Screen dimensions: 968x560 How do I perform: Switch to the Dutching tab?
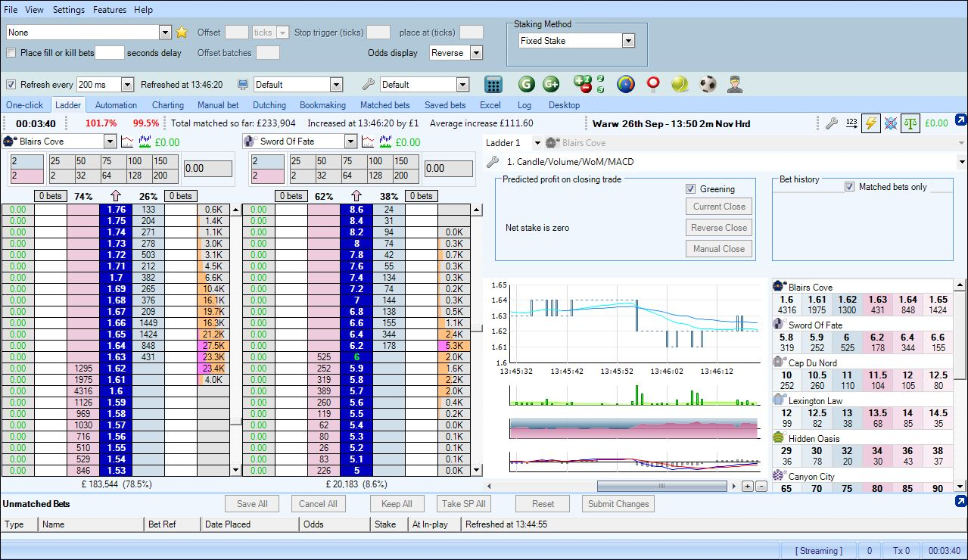[269, 105]
